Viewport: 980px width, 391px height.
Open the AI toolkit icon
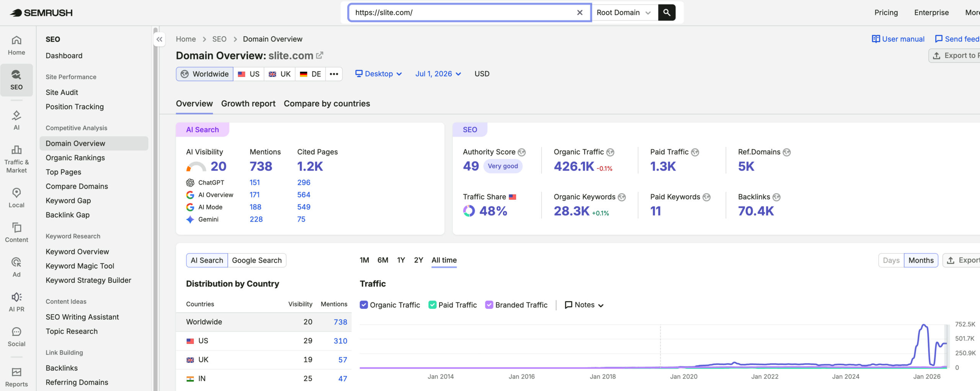[x=16, y=120]
